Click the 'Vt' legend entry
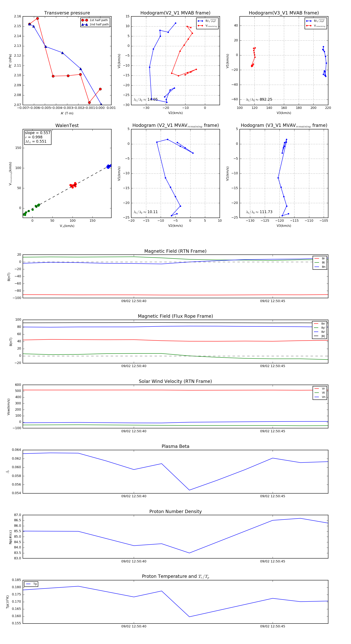Screen dimensions: 351x644 coord(320,393)
